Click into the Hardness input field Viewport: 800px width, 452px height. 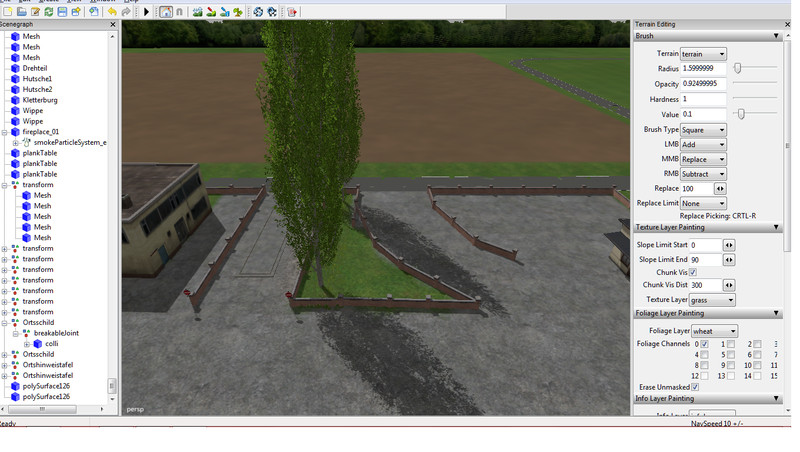pyautogui.click(x=703, y=99)
